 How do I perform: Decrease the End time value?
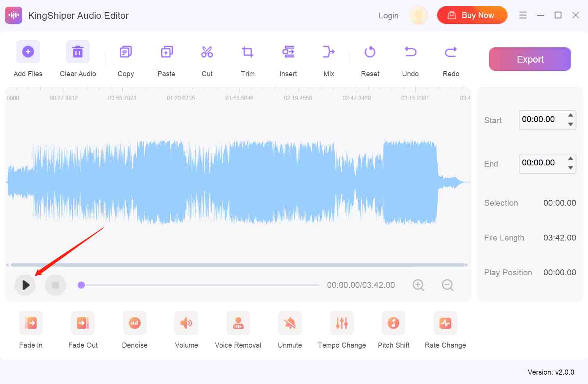tap(570, 168)
